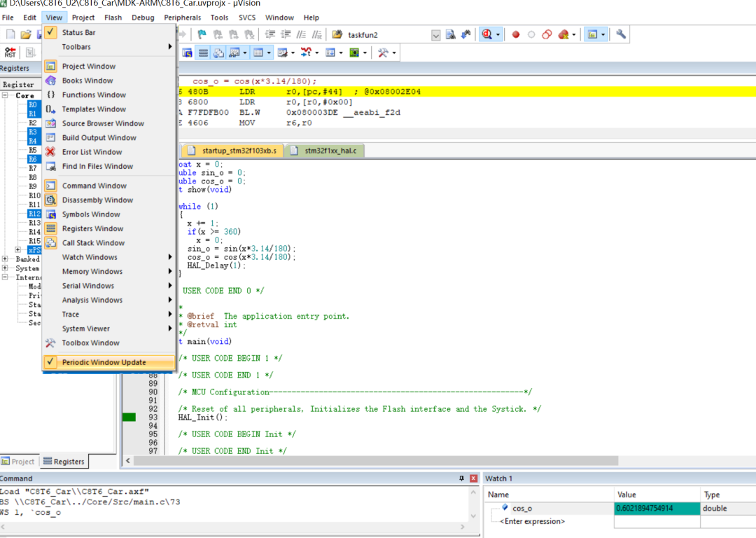Expand the Serial Windows submenu

[x=108, y=286]
